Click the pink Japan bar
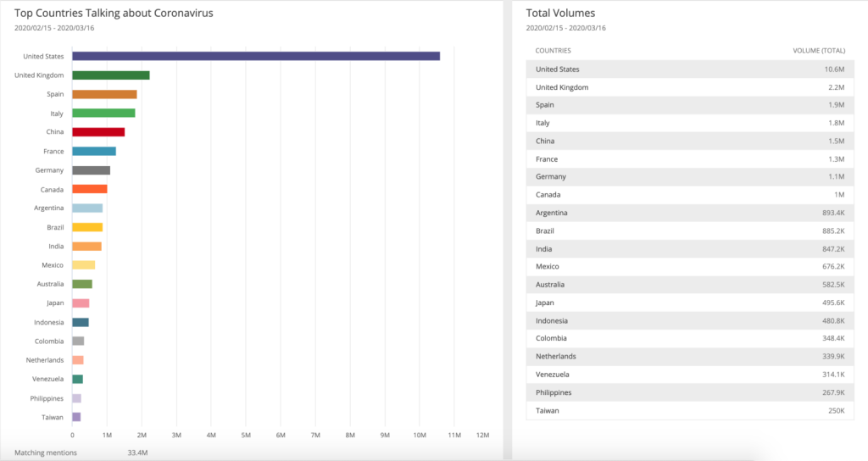The width and height of the screenshot is (868, 461). click(x=81, y=303)
